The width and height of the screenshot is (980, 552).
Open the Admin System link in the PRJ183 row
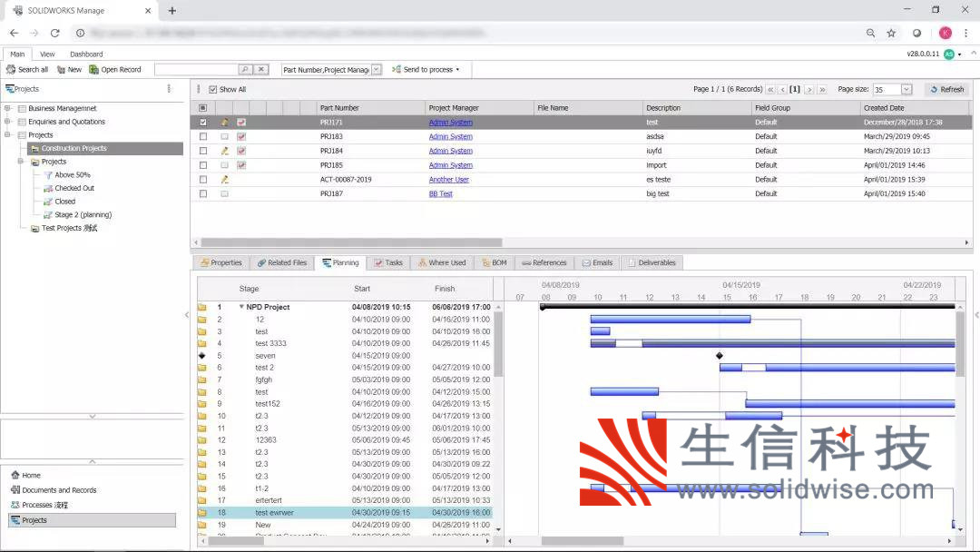tap(451, 136)
